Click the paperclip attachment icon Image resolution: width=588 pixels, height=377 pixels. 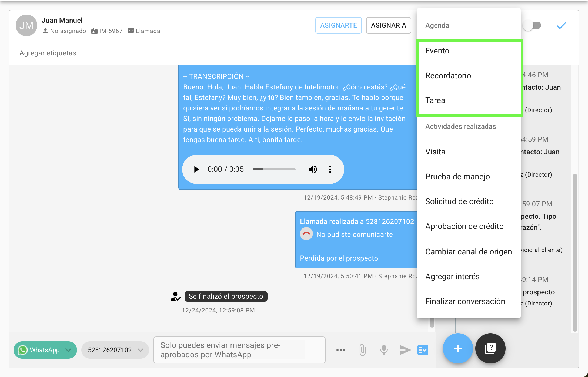[x=362, y=350]
